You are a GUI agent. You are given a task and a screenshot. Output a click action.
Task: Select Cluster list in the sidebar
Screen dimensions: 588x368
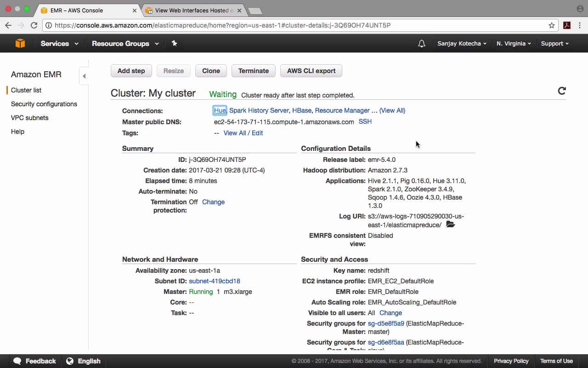(26, 90)
